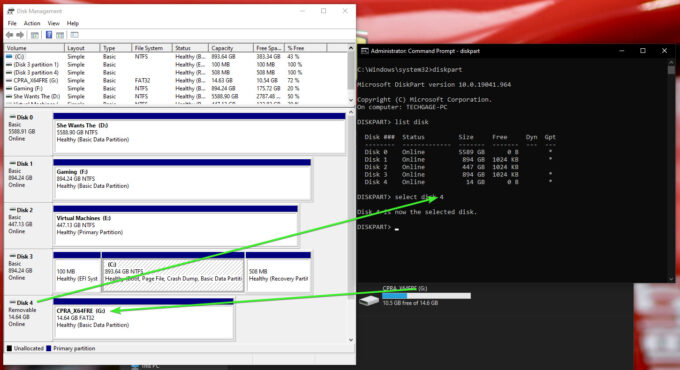Click the volume list scrollbar down arrow
Screen dimensions: 680x370
tap(351, 100)
